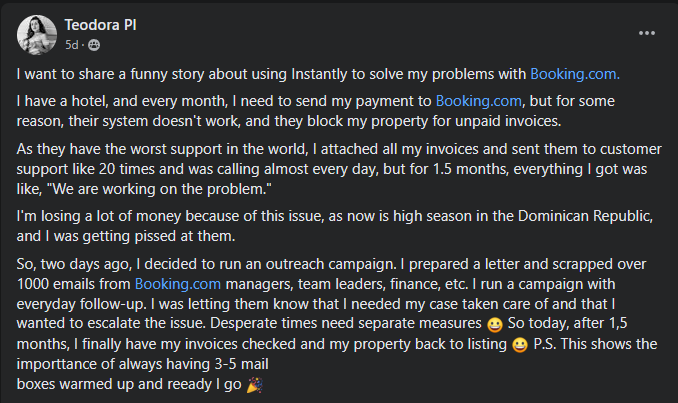Open the 5d post timestamp
Screen dimensions: 678x403
point(72,45)
